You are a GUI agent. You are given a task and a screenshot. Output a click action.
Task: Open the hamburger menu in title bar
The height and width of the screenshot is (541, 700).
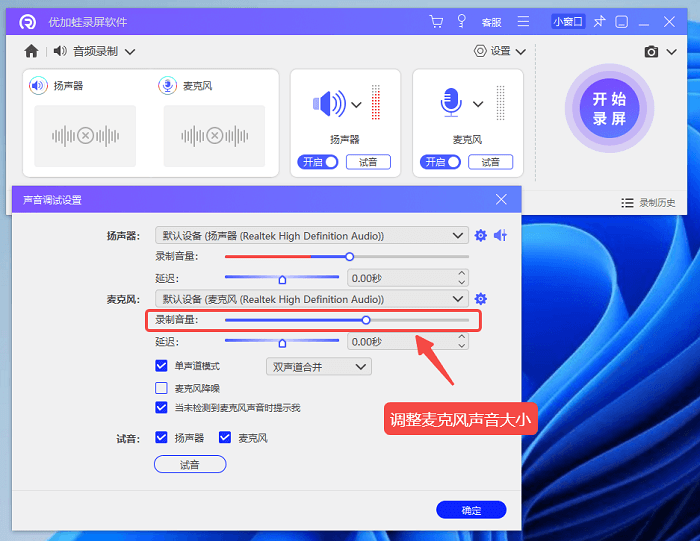tap(523, 21)
